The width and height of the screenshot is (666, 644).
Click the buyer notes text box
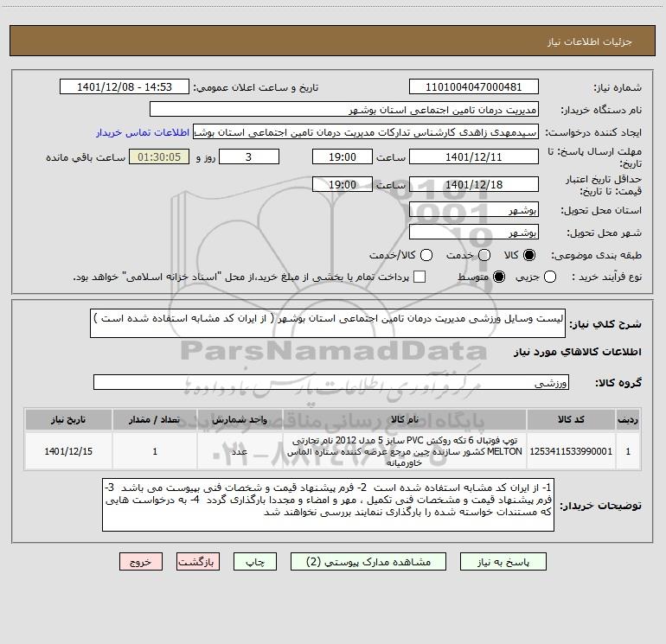click(x=328, y=505)
